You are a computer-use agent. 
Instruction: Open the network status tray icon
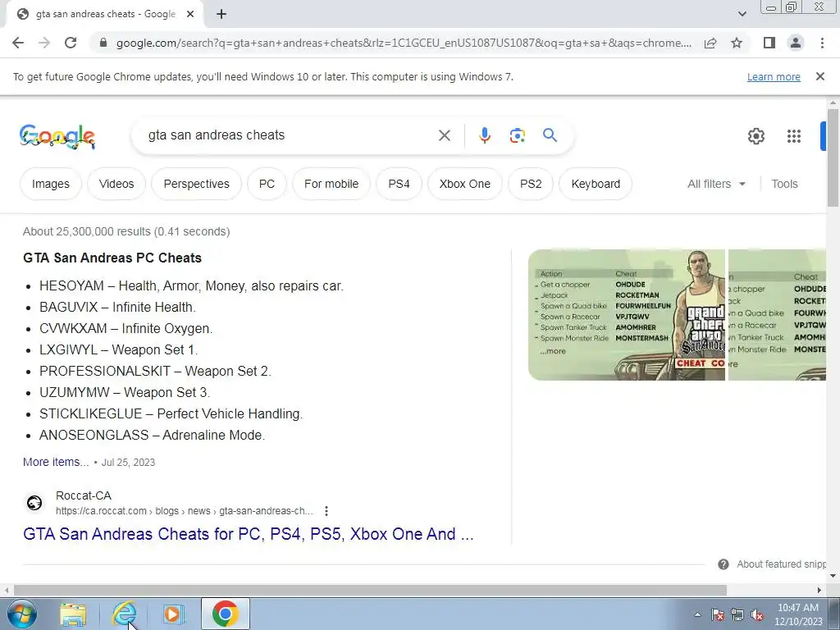[737, 614]
